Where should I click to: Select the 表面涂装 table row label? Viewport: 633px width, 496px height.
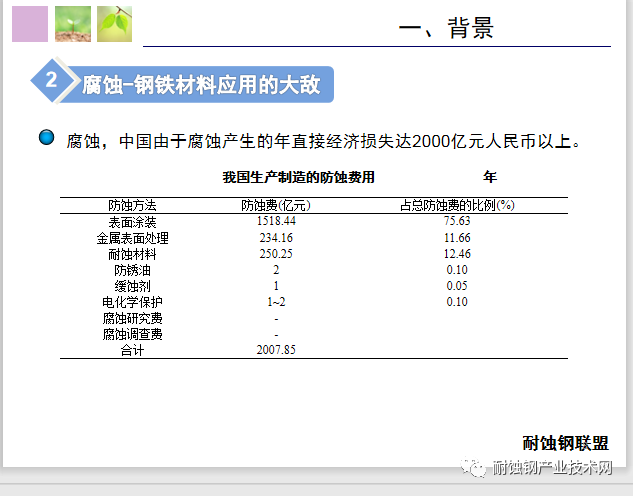pyautogui.click(x=132, y=222)
